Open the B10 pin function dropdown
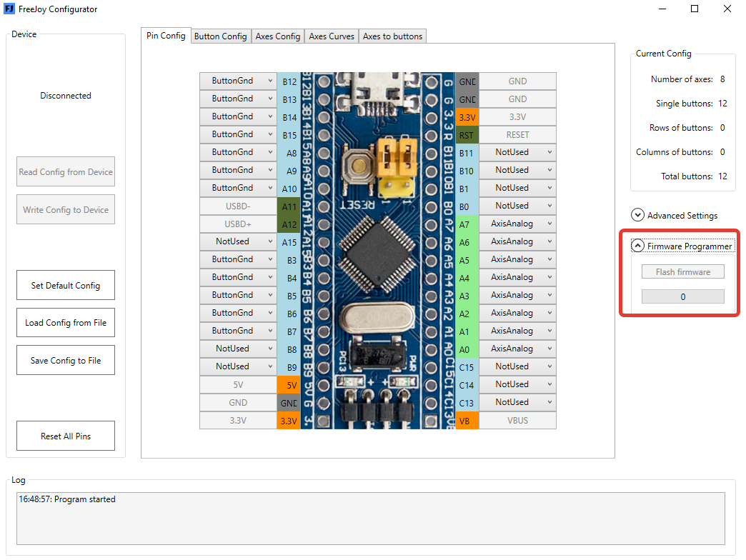 (x=517, y=170)
